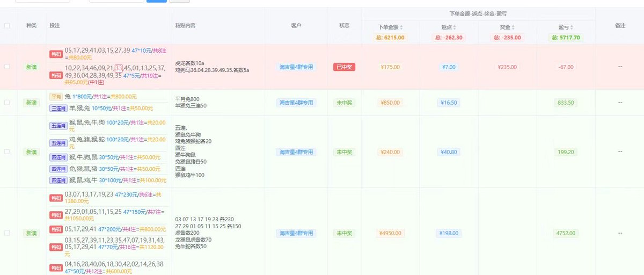Click the 备注 column header

tap(620, 25)
